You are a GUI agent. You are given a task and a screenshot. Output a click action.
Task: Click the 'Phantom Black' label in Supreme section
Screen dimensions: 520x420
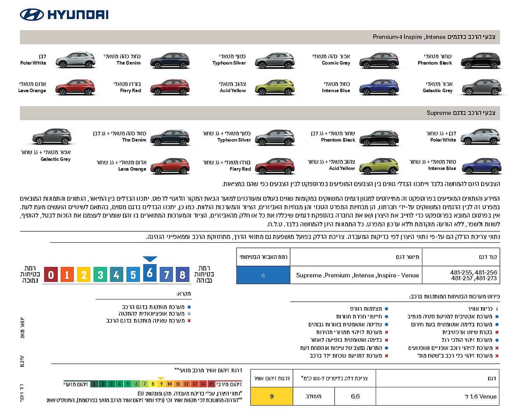(338, 140)
